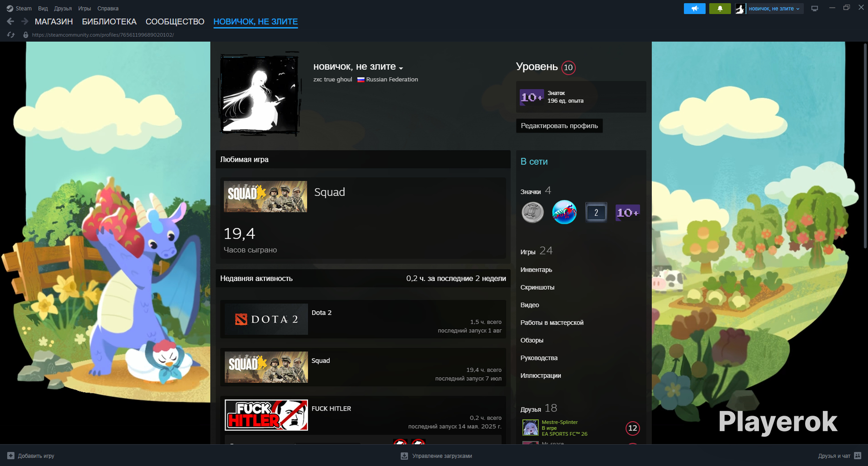The height and width of the screenshot is (466, 868).
Task: Click the Уровень level heading
Action: pyautogui.click(x=537, y=67)
